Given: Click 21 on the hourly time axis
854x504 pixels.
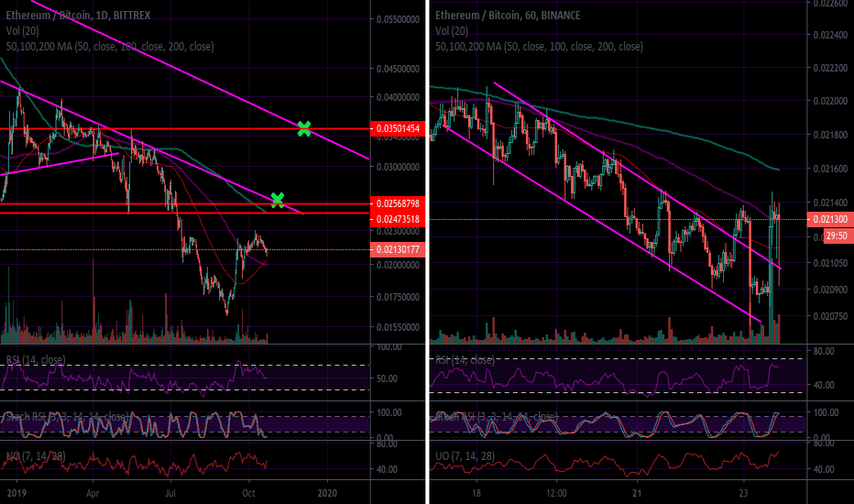Looking at the screenshot, I should pos(637,493).
